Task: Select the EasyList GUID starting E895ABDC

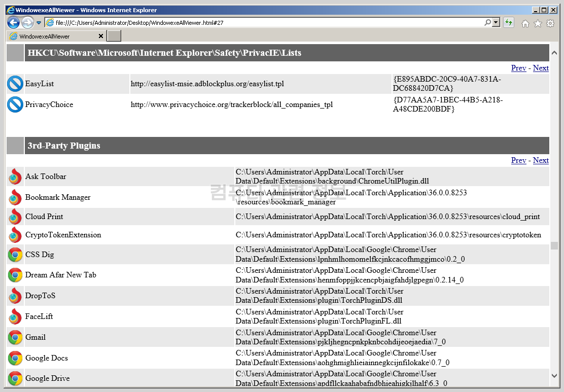Action: tap(447, 84)
